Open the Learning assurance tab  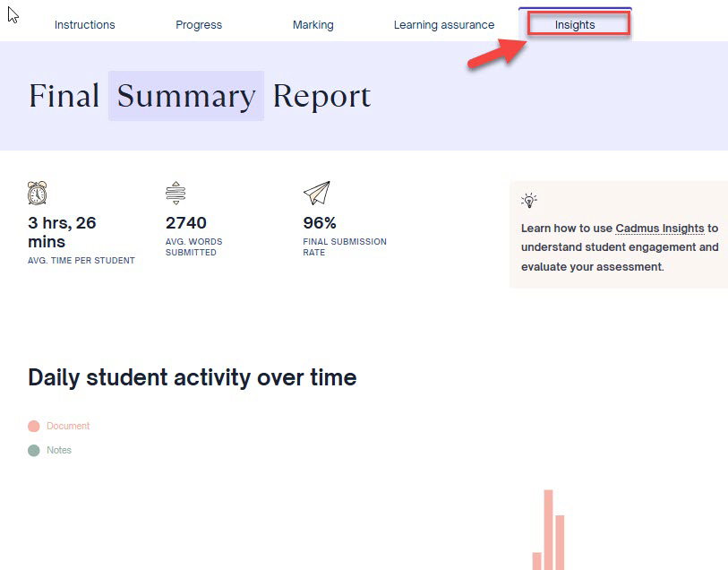(x=444, y=24)
